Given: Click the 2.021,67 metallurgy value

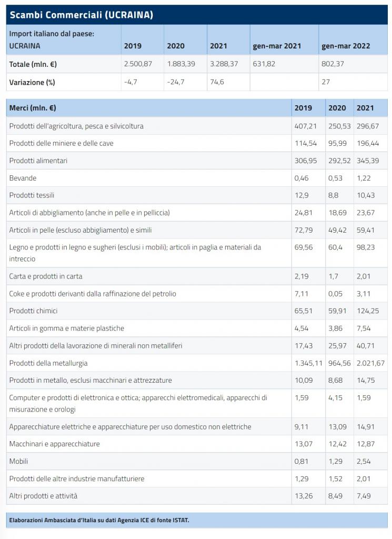Looking at the screenshot, I should (370, 363).
